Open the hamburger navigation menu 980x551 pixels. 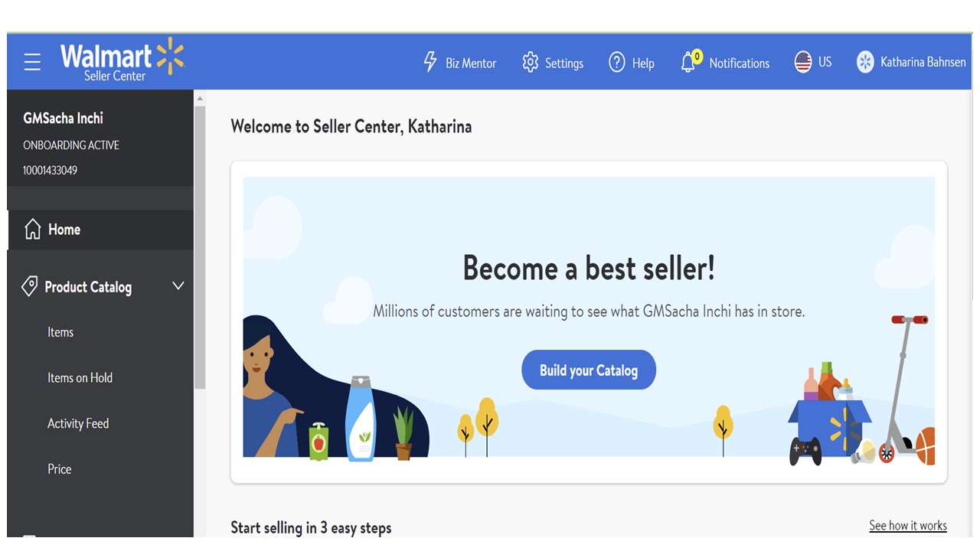32,62
